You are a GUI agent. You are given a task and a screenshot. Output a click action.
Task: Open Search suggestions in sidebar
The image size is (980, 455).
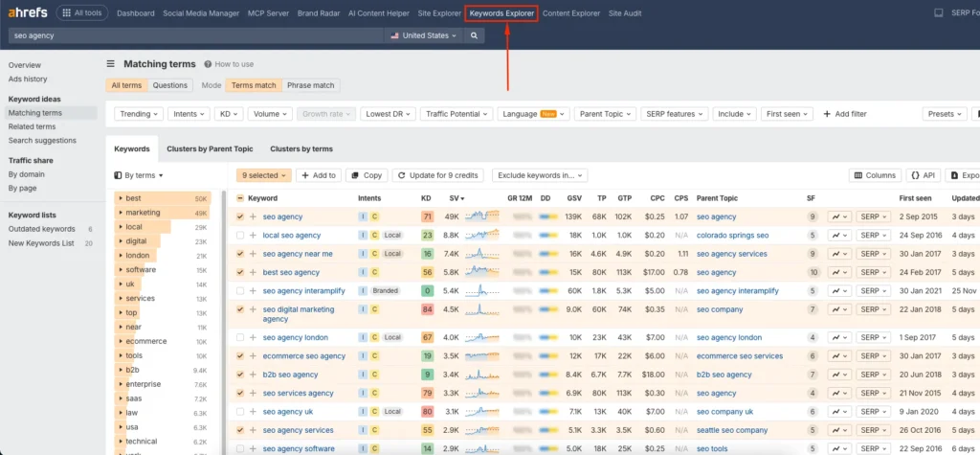point(42,140)
